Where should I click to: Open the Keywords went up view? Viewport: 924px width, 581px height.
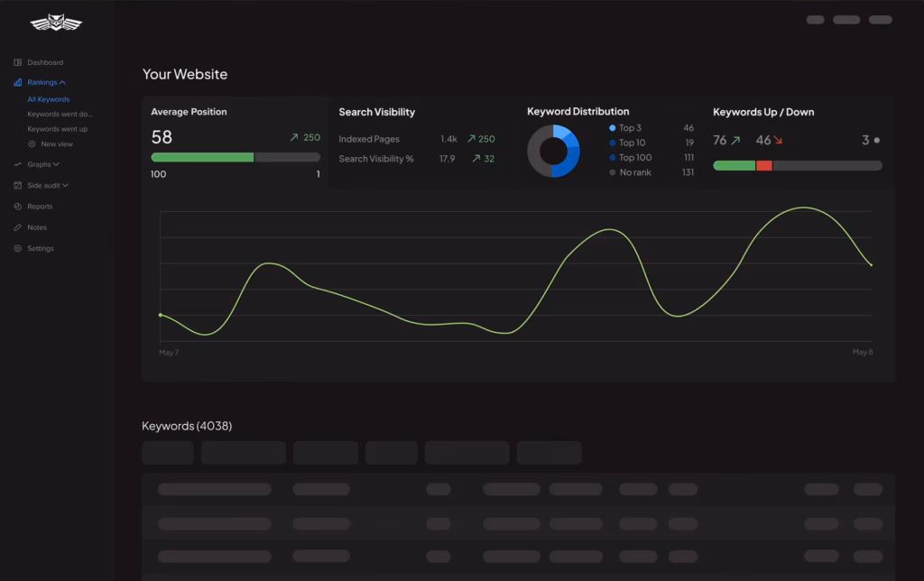[x=57, y=129]
